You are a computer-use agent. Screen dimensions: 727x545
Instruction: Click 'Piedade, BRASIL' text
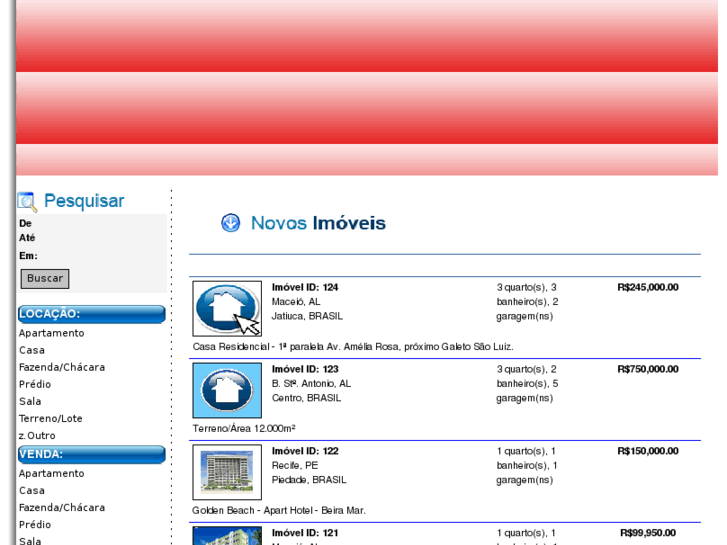point(309,480)
